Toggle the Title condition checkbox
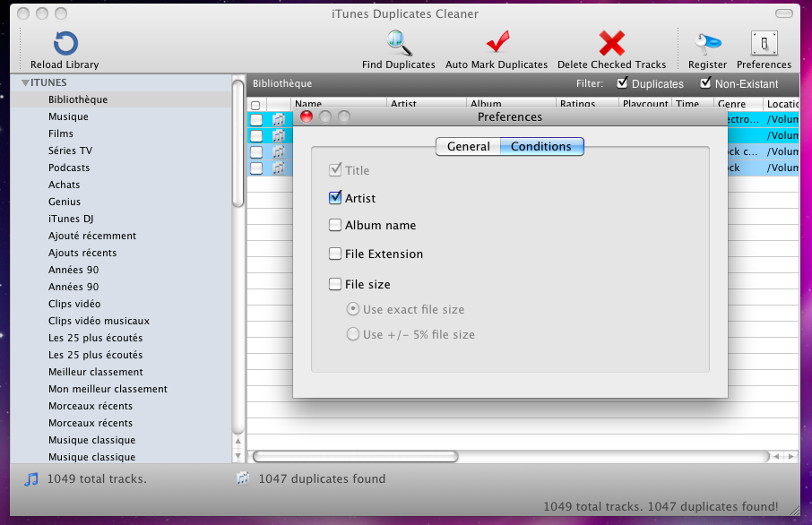Image resolution: width=812 pixels, height=525 pixels. pyautogui.click(x=335, y=169)
